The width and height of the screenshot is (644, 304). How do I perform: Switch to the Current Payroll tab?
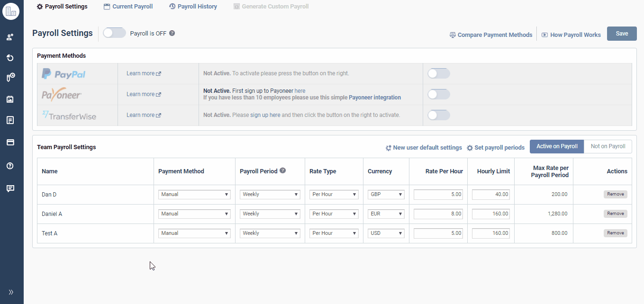pos(128,6)
